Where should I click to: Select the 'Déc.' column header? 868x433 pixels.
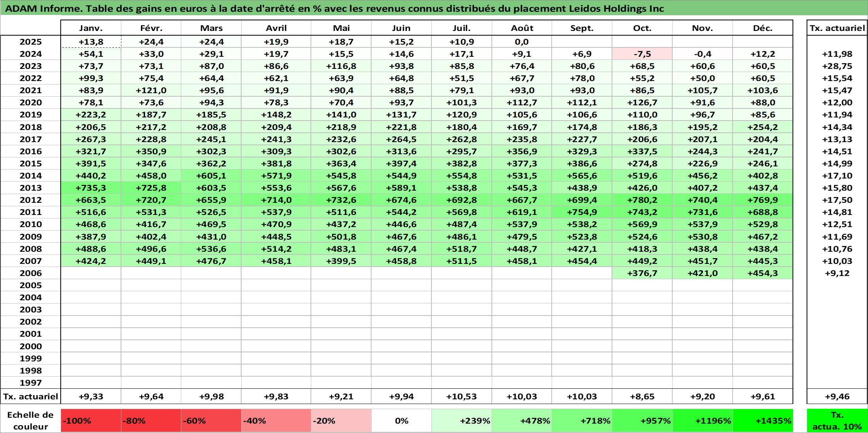763,28
